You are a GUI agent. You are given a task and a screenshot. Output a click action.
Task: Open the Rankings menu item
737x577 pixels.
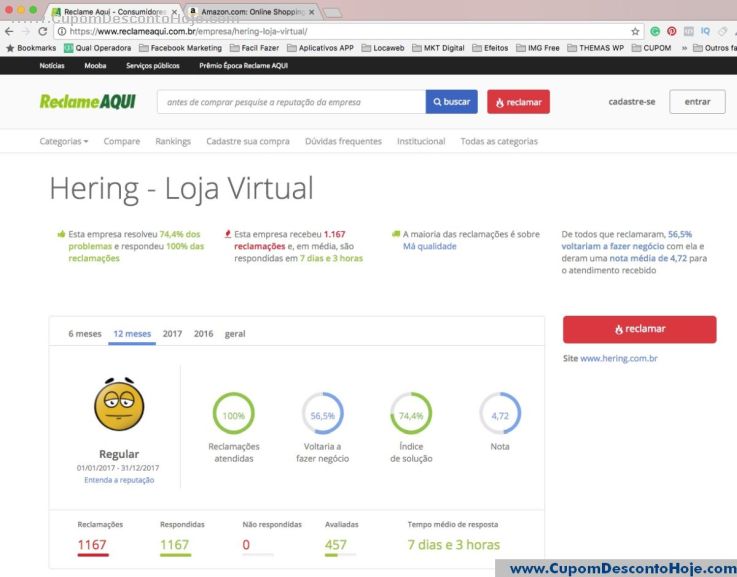click(x=173, y=141)
